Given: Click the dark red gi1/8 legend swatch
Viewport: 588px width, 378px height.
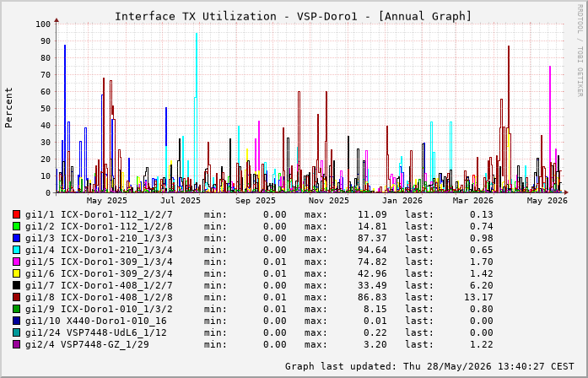Looking at the screenshot, I should point(16,297).
